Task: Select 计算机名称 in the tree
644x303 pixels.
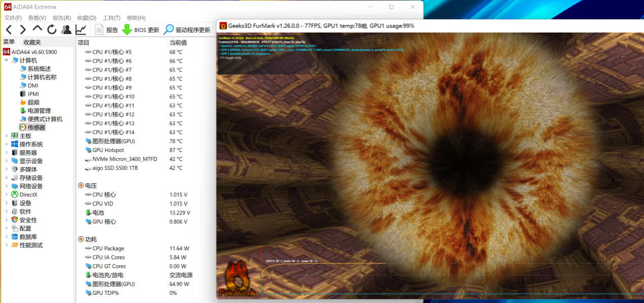Action: pyautogui.click(x=38, y=77)
